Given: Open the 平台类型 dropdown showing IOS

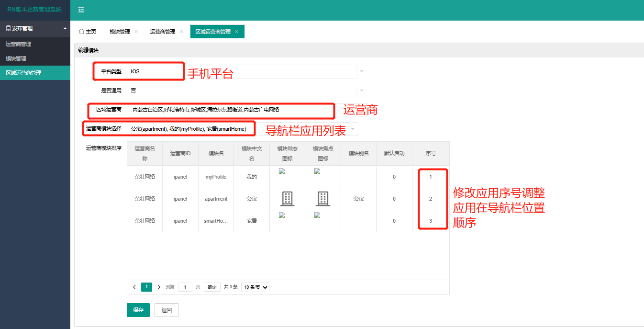Looking at the screenshot, I should pos(242,71).
